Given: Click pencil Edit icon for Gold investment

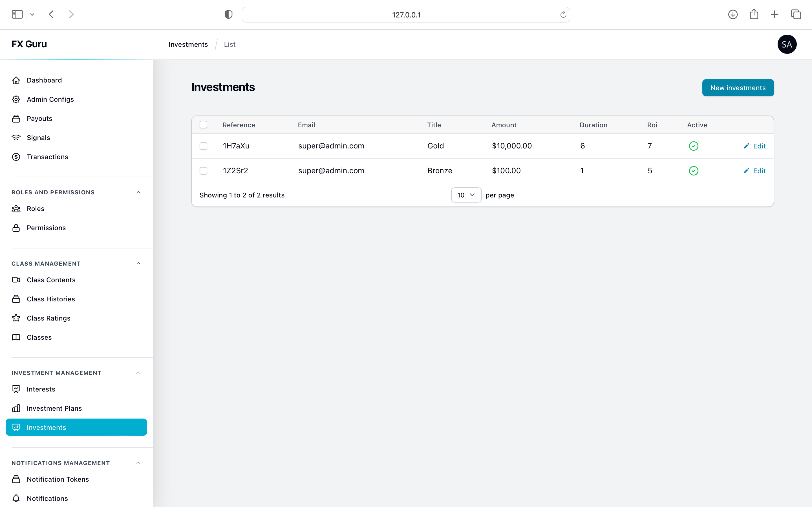Looking at the screenshot, I should [x=746, y=146].
